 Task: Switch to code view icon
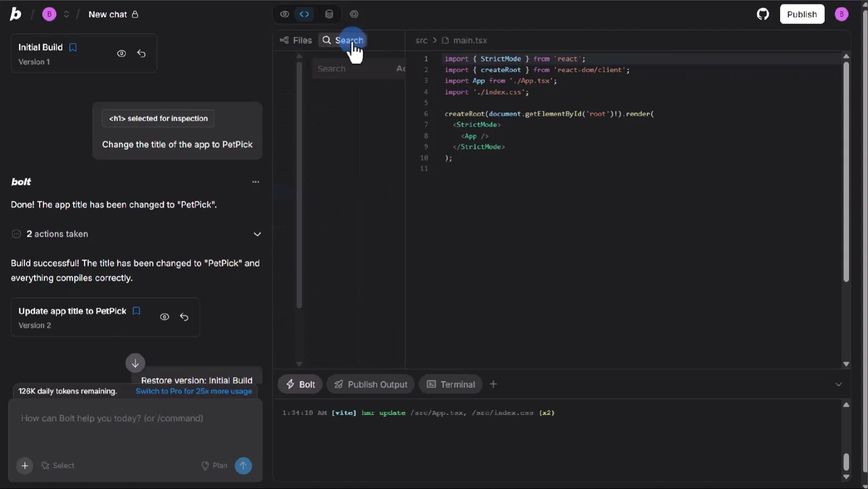304,14
